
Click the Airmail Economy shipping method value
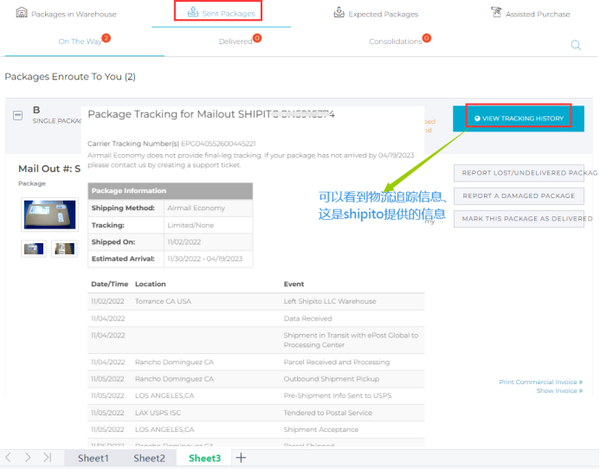pos(196,208)
